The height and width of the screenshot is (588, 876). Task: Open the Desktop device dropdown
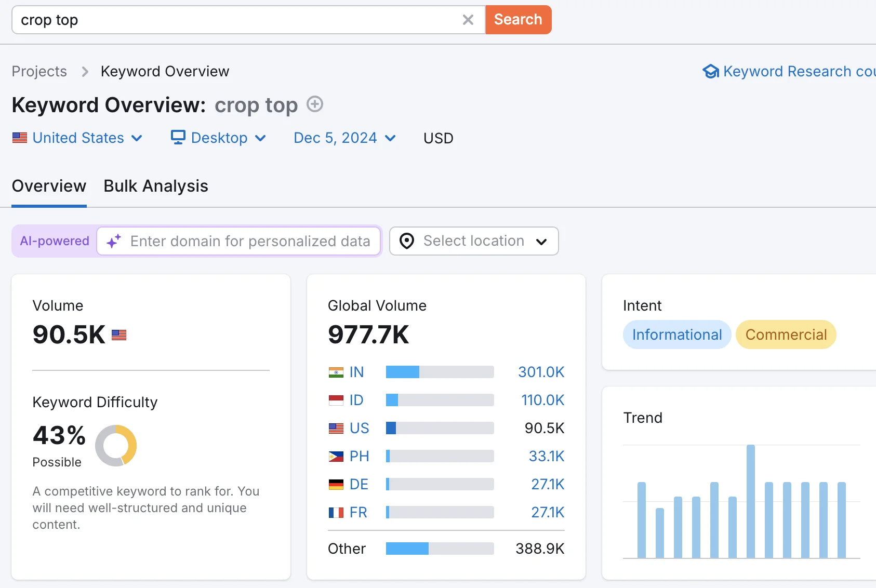pos(219,138)
